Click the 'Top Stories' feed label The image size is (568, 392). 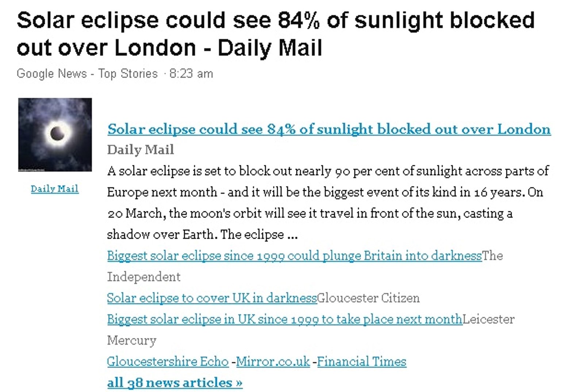(x=128, y=73)
